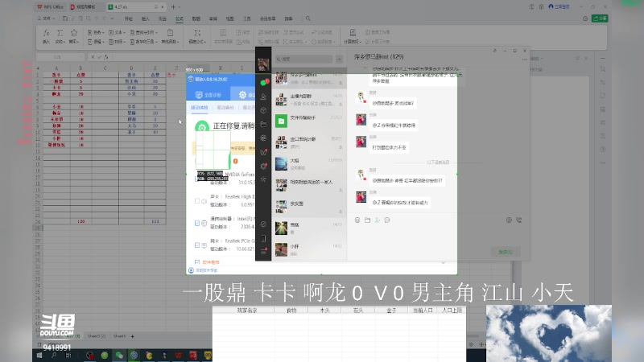Screen dimensions: 644x362
Task: Add a new sheet with the plus button
Action: point(132,336)
